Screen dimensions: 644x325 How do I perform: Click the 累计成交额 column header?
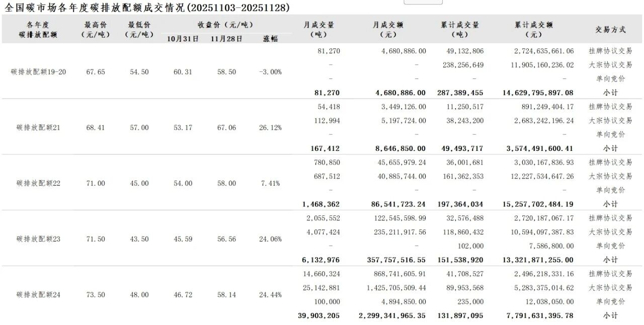[x=533, y=30]
